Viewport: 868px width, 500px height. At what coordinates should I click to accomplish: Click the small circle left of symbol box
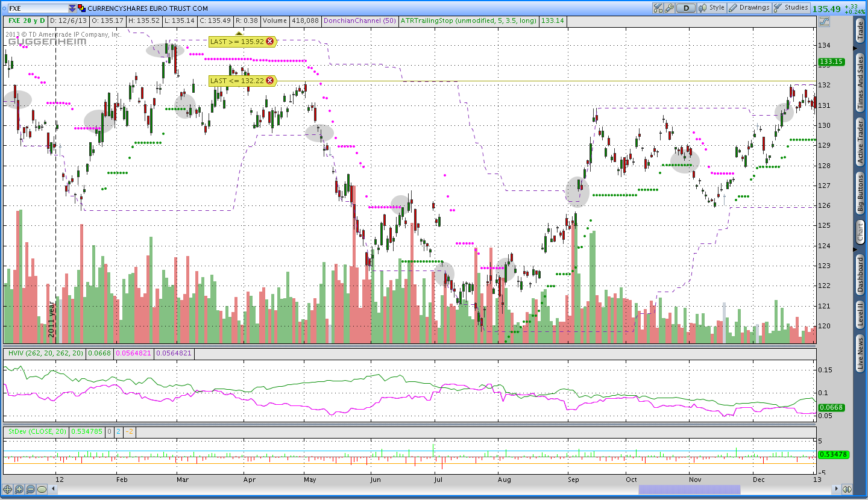tap(3, 8)
